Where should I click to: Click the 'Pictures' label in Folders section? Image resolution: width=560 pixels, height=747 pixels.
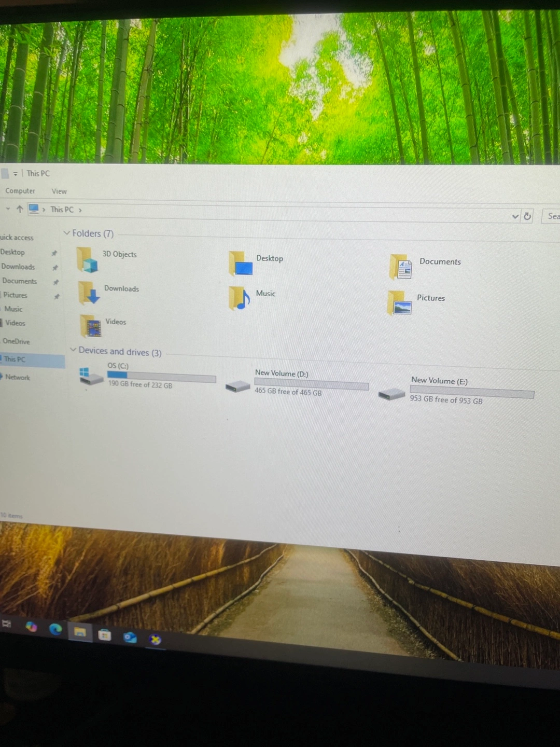click(431, 298)
